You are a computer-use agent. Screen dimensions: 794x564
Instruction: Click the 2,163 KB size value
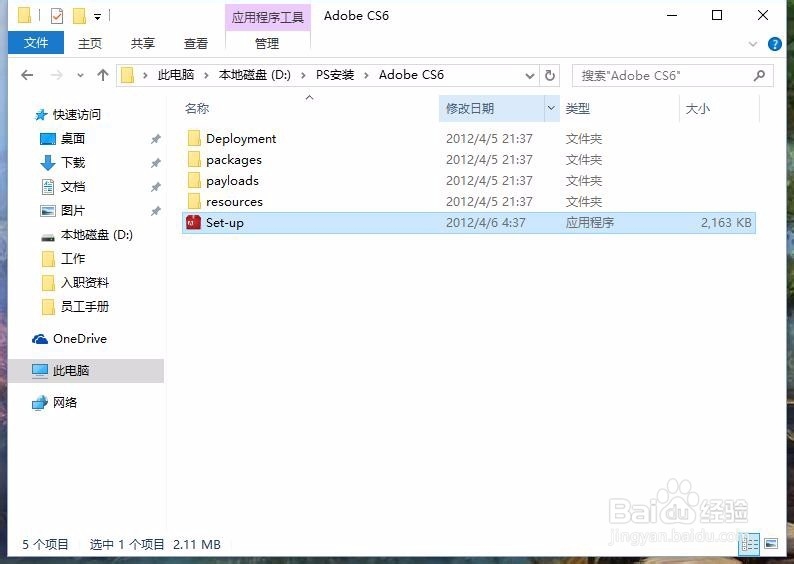click(x=726, y=223)
